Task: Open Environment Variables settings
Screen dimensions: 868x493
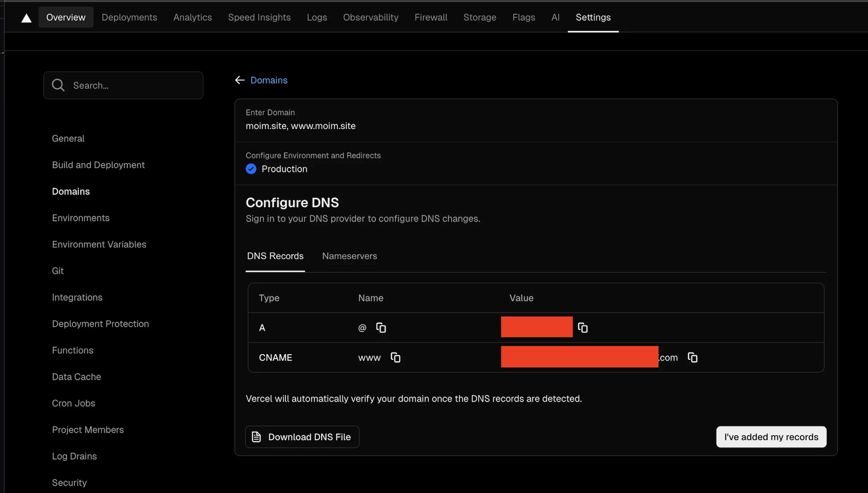Action: [99, 244]
